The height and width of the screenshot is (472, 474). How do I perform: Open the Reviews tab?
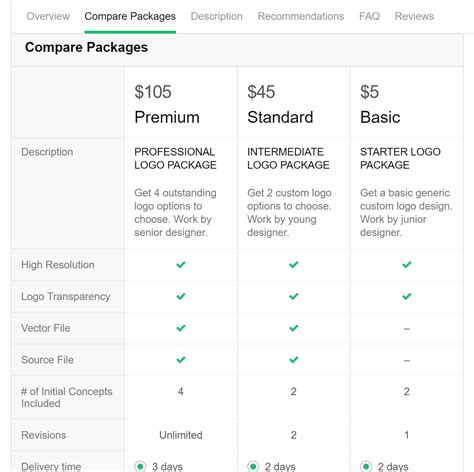click(414, 16)
